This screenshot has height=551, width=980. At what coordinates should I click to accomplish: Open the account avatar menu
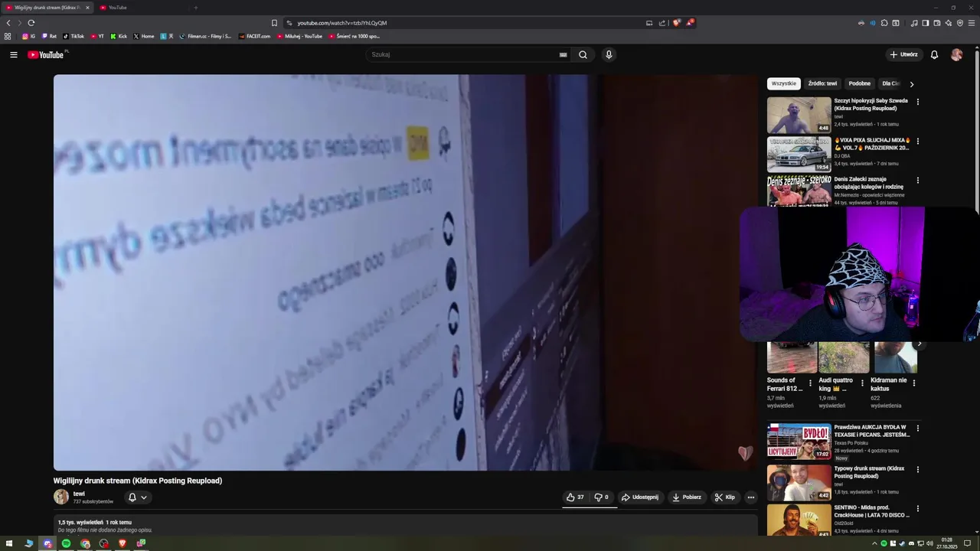(956, 54)
